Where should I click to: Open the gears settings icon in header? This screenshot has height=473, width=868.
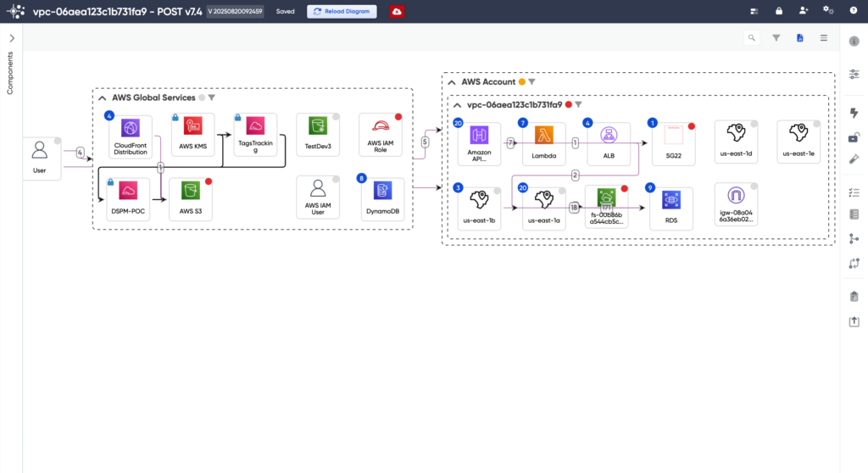pos(828,10)
